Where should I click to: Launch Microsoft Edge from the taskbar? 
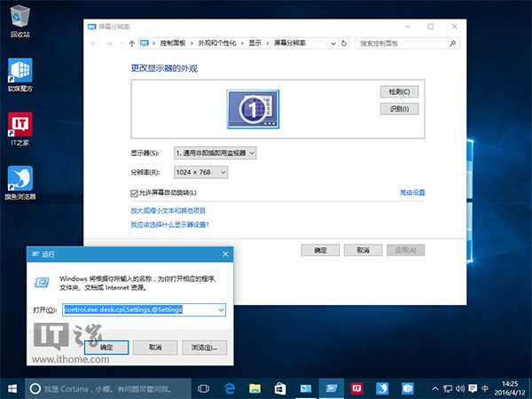(x=230, y=389)
